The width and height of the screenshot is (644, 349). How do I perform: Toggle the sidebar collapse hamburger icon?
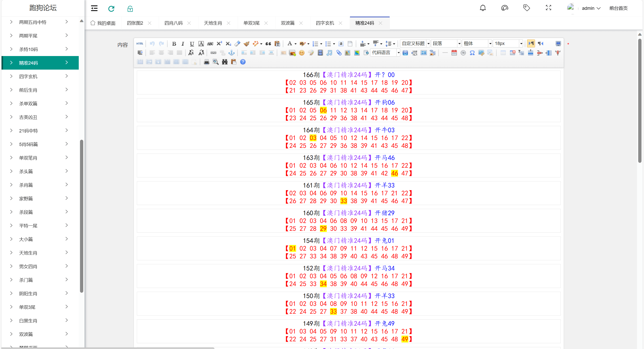click(x=94, y=9)
